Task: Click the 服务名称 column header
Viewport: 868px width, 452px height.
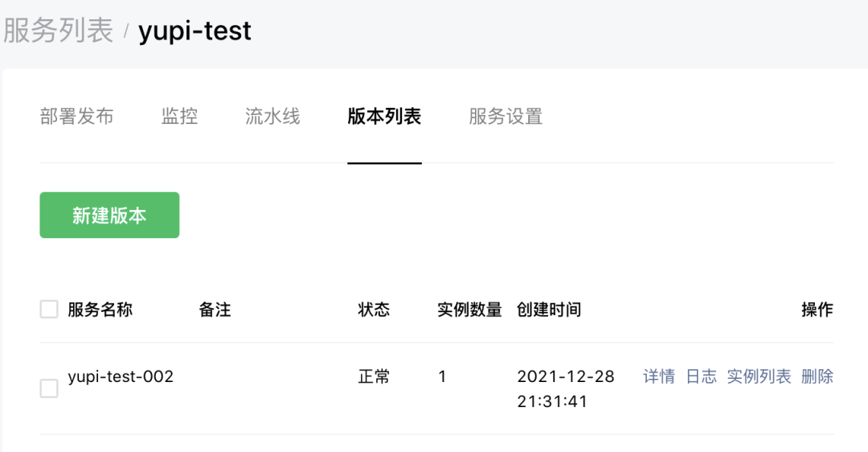Action: click(100, 310)
